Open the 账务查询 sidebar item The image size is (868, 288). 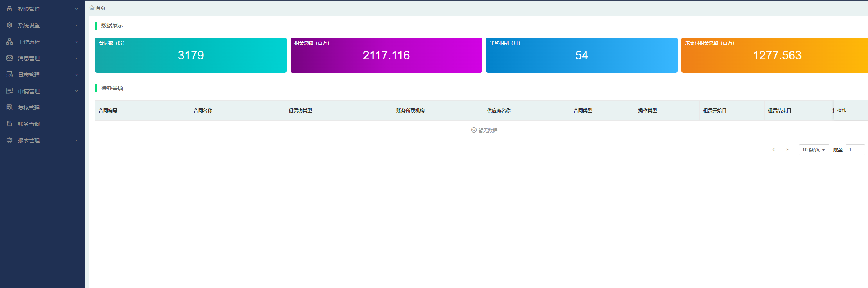click(x=43, y=124)
